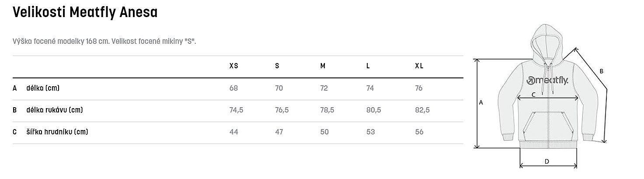This screenshot has width=644, height=179.
Task: Click the 'délka (cm)' row label
Action: pos(43,88)
